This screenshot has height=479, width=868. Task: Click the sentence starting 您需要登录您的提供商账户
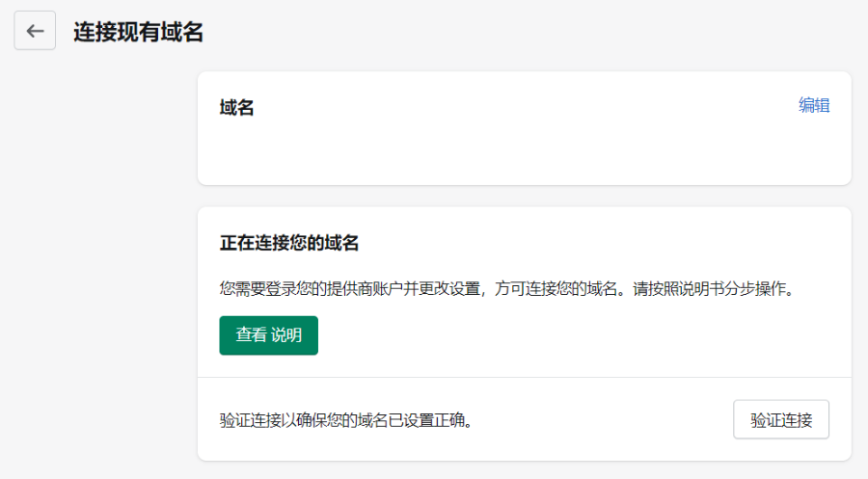(x=507, y=289)
